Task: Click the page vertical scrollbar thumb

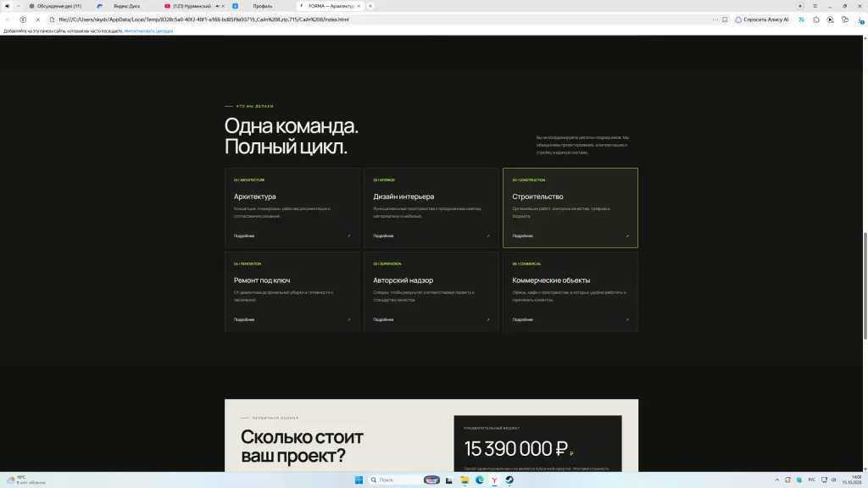Action: 865,286
